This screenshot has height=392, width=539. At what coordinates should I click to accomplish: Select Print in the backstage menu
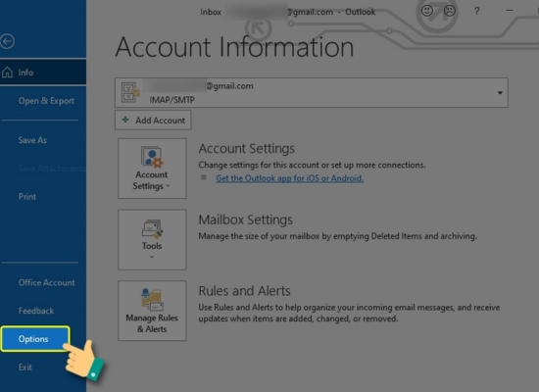click(x=27, y=197)
